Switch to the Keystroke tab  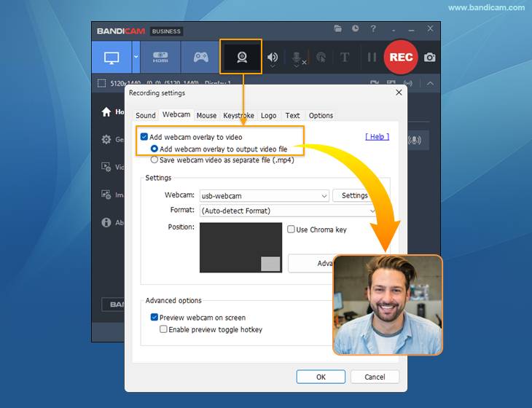(238, 115)
